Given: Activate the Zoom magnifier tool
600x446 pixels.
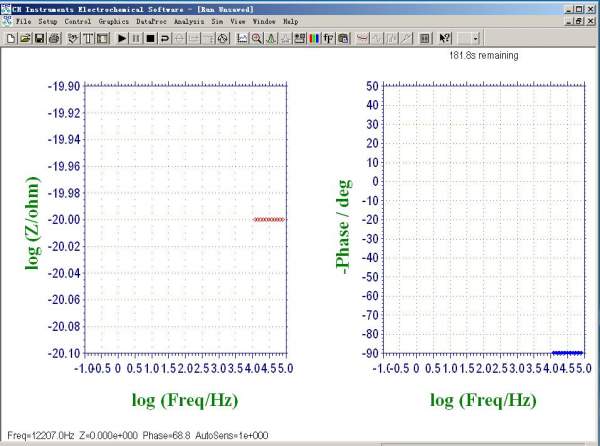Looking at the screenshot, I should [x=257, y=38].
